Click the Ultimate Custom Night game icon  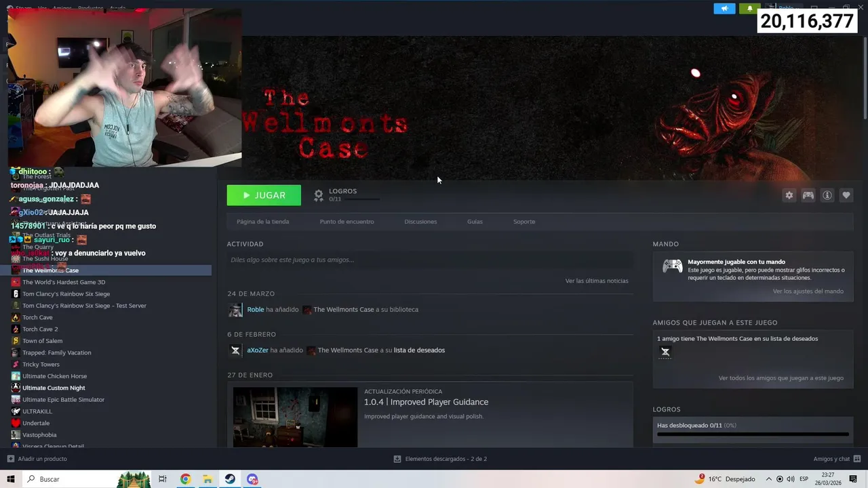(16, 388)
